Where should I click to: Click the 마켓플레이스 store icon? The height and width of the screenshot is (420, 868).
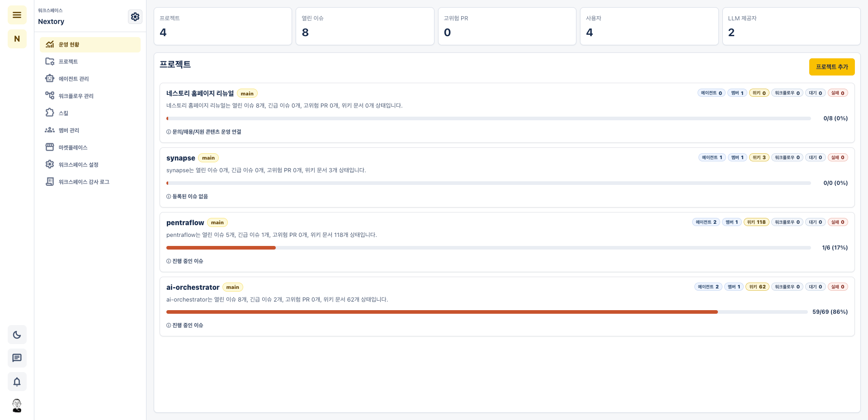[x=50, y=147]
